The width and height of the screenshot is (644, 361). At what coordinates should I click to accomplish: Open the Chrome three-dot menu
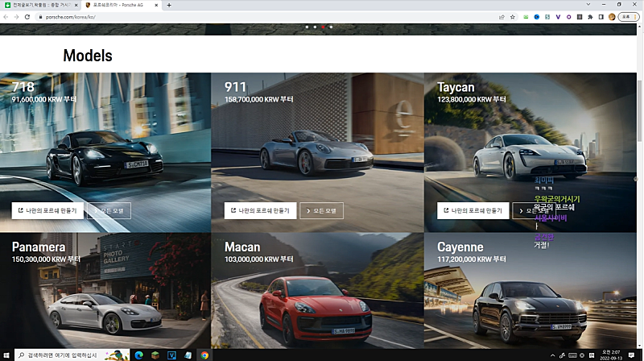[x=637, y=16]
